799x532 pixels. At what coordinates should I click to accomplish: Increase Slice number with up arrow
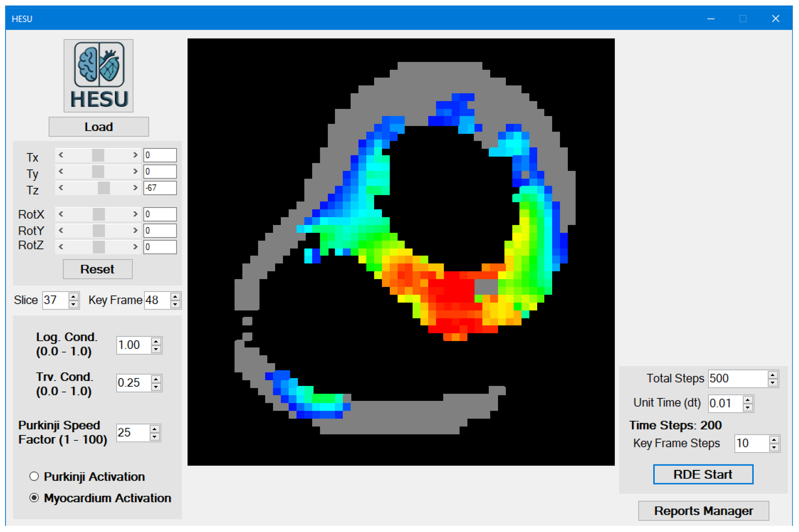[x=73, y=297]
